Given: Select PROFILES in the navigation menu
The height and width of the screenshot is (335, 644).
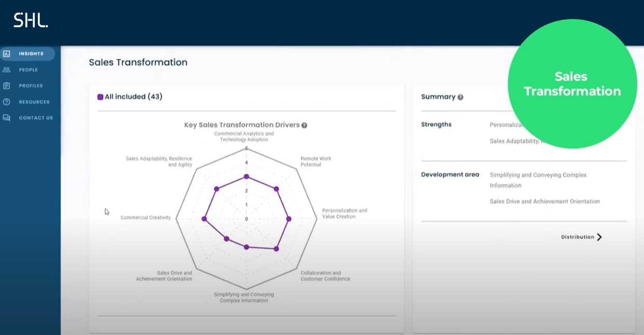Looking at the screenshot, I should (x=30, y=86).
